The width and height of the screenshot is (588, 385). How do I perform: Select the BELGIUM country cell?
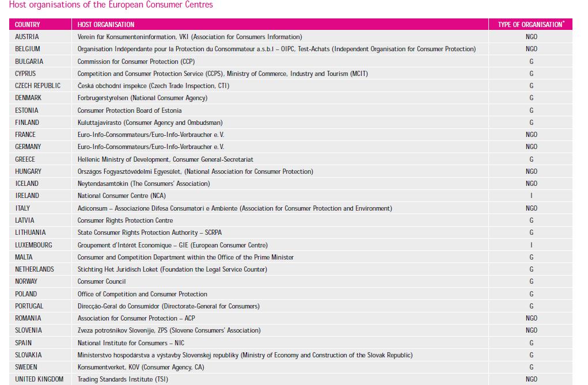point(40,49)
